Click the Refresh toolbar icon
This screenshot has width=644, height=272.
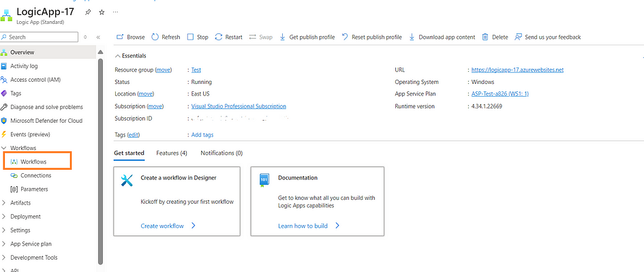(x=155, y=37)
